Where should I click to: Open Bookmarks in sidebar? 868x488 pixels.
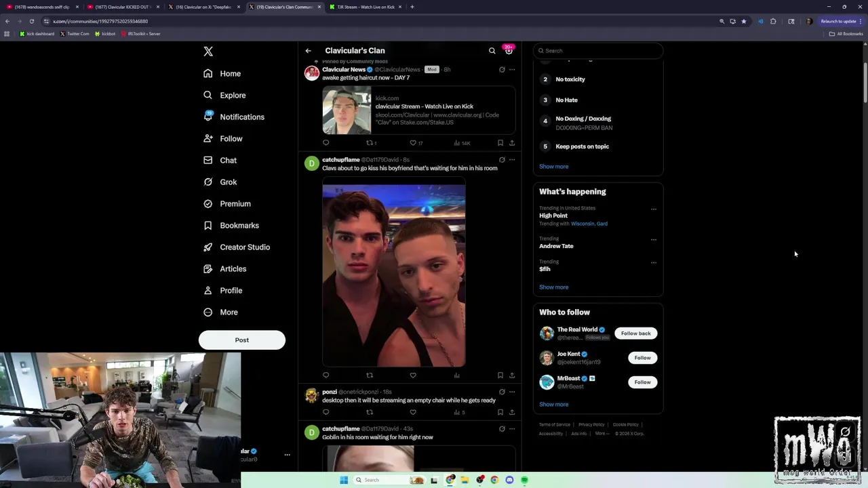tap(231, 225)
